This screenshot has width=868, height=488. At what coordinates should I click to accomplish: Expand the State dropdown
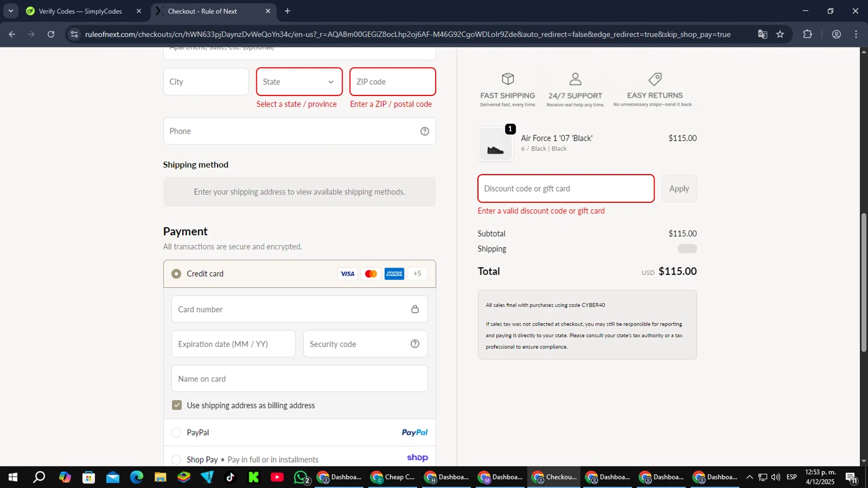pos(299,82)
